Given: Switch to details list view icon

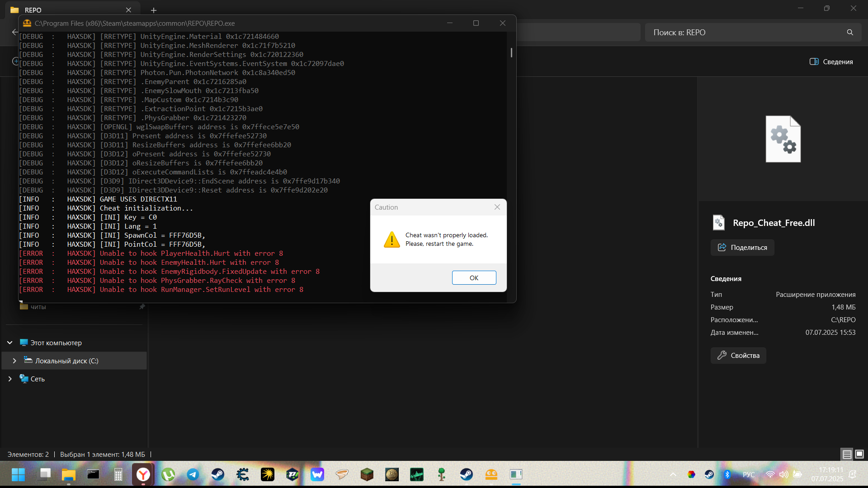Looking at the screenshot, I should (x=847, y=455).
